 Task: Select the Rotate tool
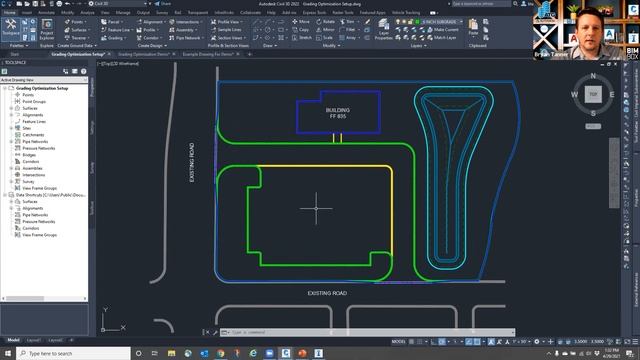pos(325,22)
